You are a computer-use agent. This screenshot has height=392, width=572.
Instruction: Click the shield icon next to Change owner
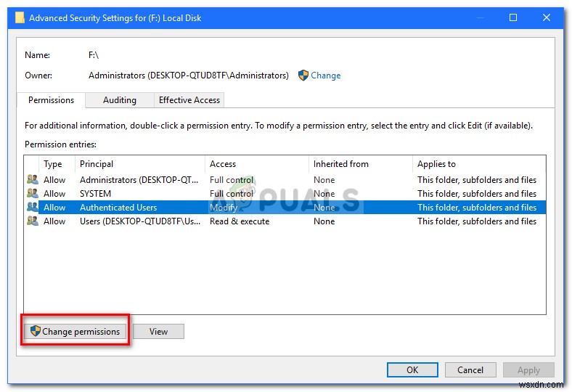click(303, 75)
